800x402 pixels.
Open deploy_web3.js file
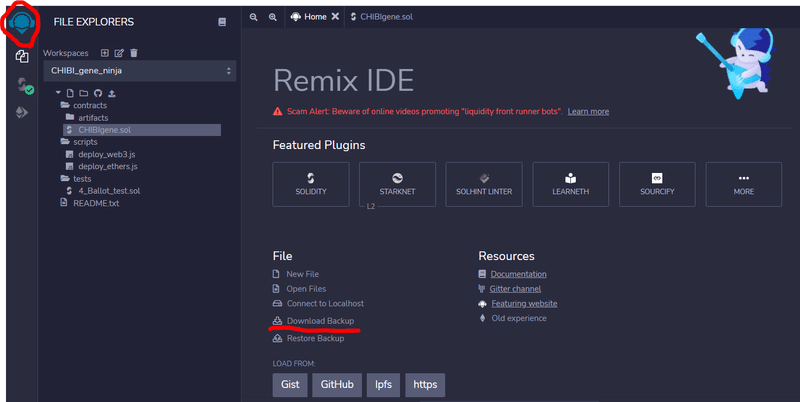click(x=101, y=155)
